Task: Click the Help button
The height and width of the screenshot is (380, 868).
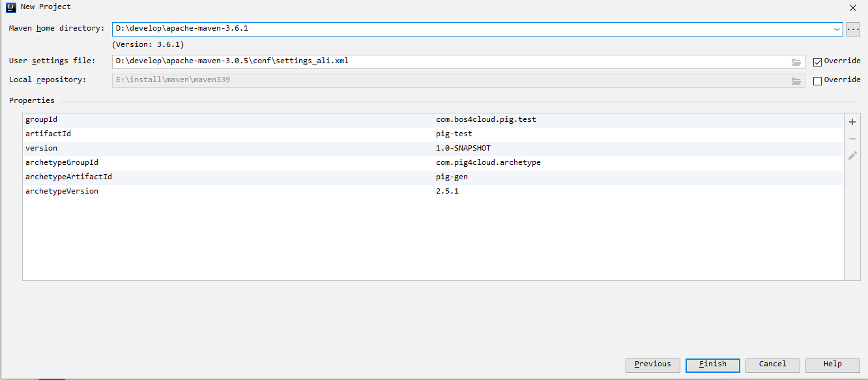Action: 833,365
